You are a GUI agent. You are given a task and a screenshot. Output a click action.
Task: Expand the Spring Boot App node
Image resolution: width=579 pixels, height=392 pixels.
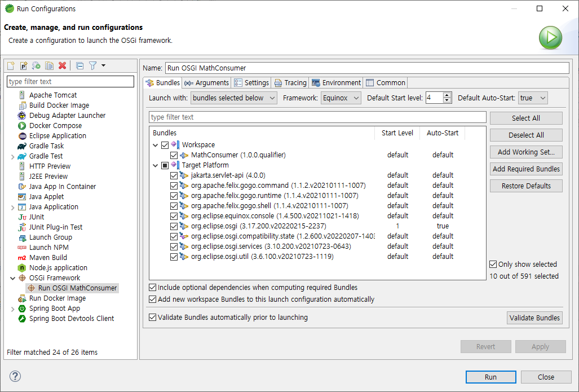tap(12, 309)
